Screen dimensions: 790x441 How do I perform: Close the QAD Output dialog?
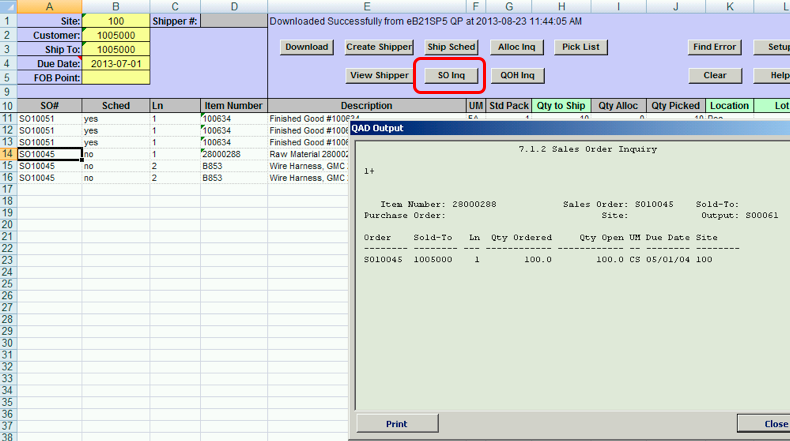(765, 424)
